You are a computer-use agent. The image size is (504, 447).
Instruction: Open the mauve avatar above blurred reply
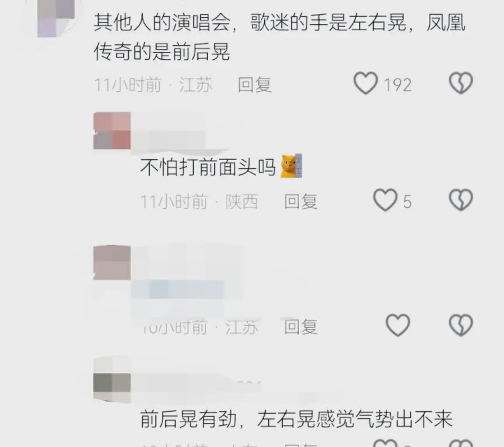(112, 263)
